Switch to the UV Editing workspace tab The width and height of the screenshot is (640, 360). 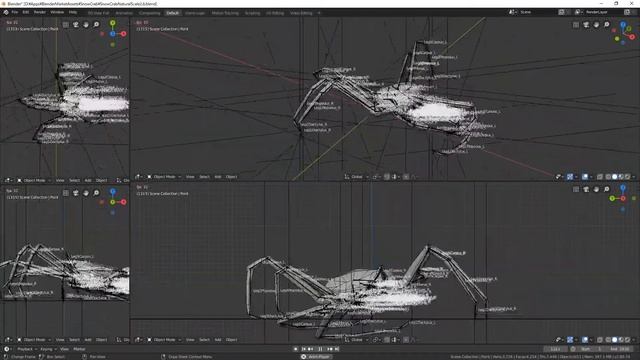click(x=275, y=13)
